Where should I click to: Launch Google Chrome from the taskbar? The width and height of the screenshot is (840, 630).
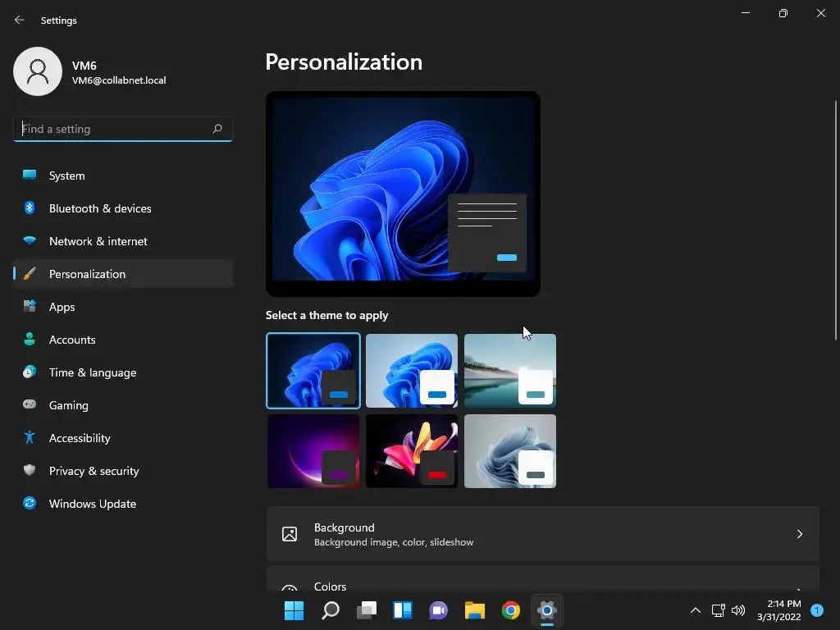point(511,610)
